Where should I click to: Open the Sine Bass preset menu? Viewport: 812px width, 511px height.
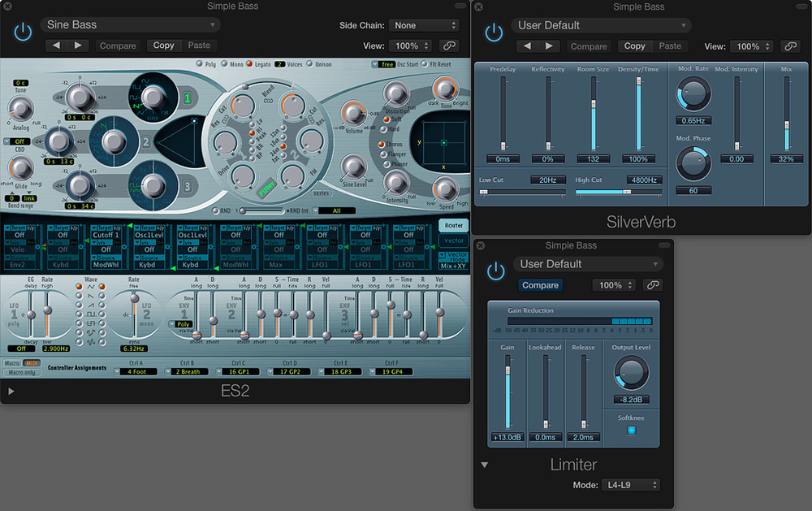(x=131, y=25)
